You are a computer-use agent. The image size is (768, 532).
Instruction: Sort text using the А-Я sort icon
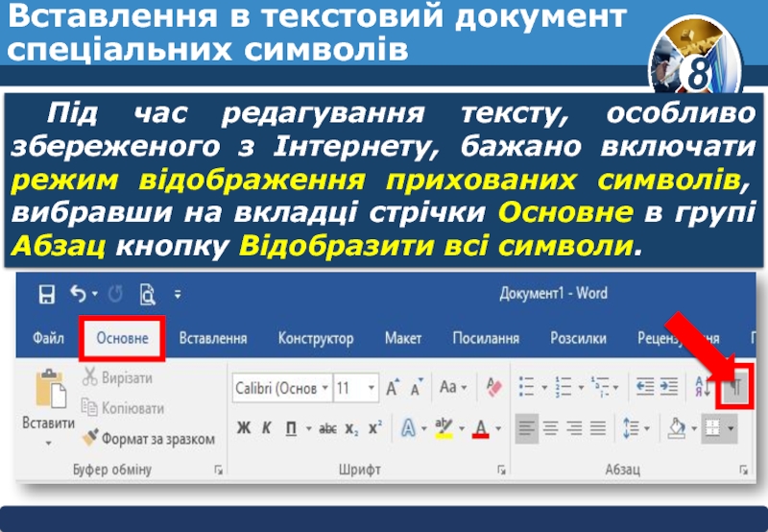pos(699,387)
